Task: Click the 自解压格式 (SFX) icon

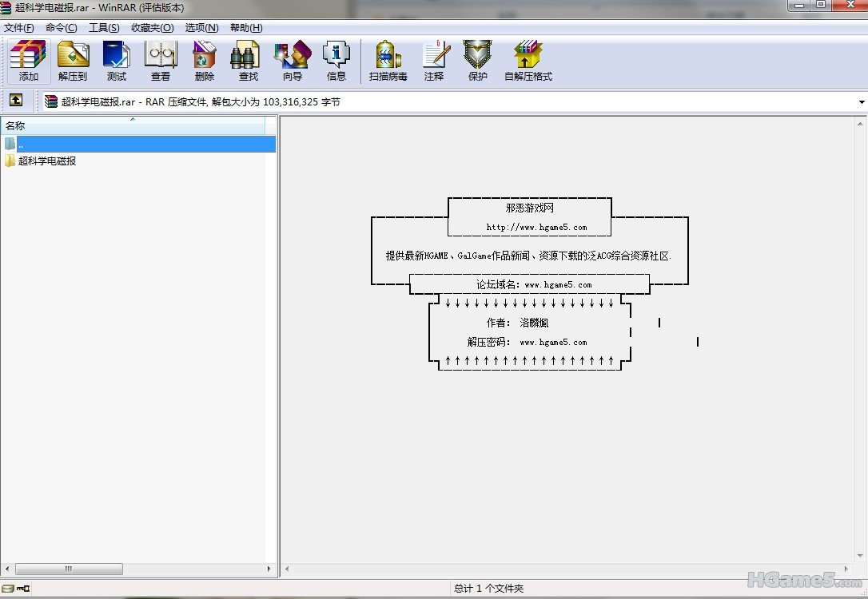Action: point(528,61)
